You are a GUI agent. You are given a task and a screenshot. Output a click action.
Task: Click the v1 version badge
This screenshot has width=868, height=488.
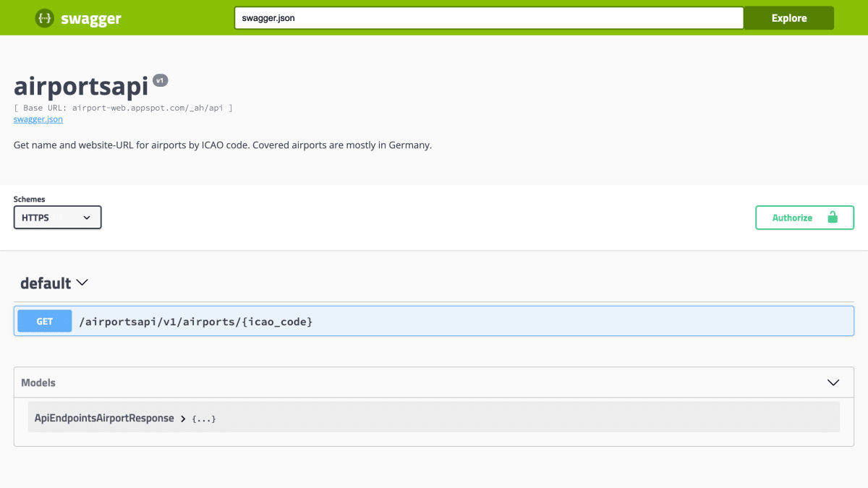tap(161, 80)
